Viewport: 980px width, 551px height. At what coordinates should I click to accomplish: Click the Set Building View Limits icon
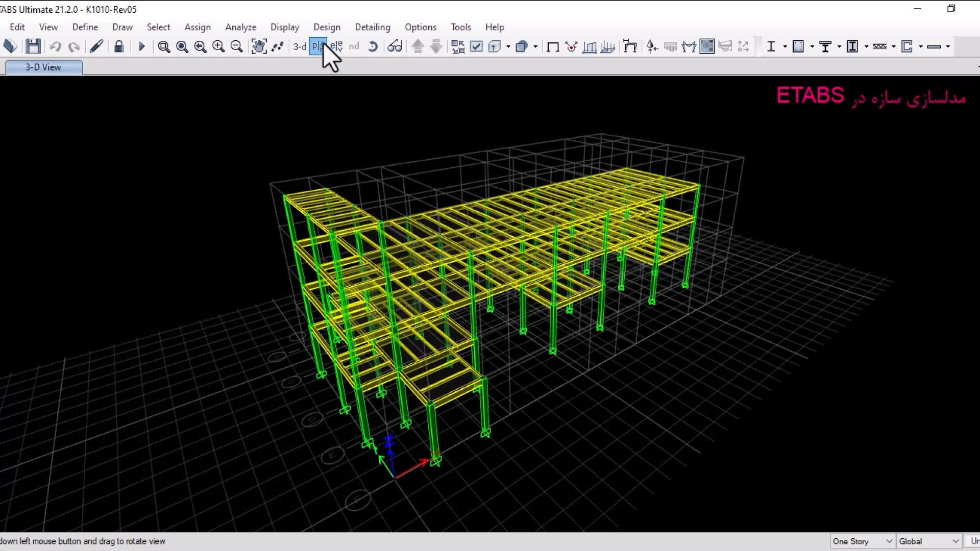[x=494, y=47]
